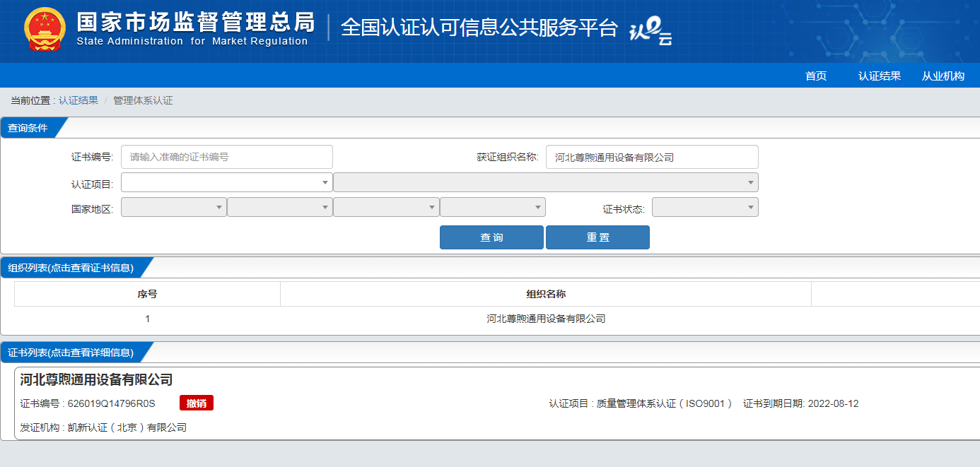
Task: Focus the 证书编号 input field
Action: [227, 157]
